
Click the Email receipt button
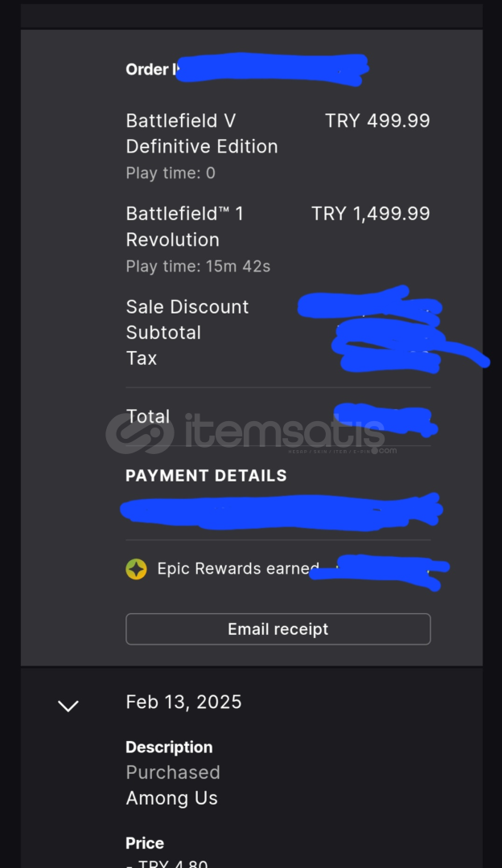(278, 628)
